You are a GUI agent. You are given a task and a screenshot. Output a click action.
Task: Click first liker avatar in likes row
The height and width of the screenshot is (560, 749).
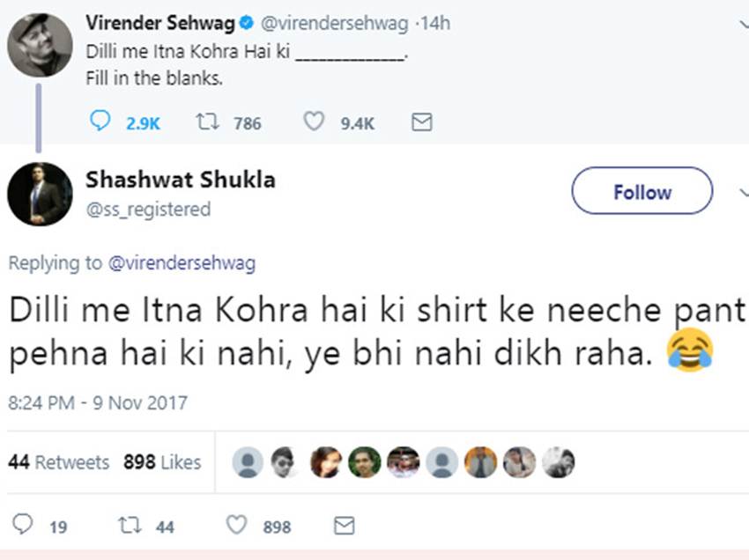click(251, 462)
